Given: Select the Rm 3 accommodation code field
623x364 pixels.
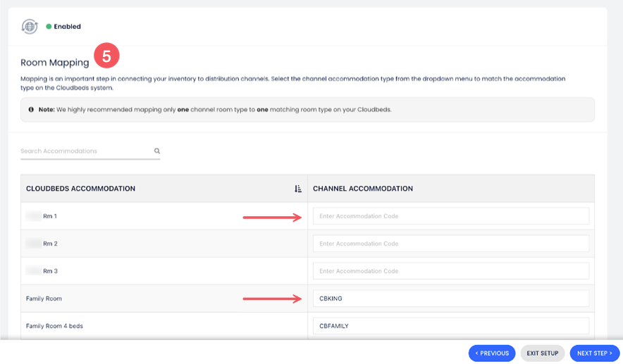Looking at the screenshot, I should (450, 271).
